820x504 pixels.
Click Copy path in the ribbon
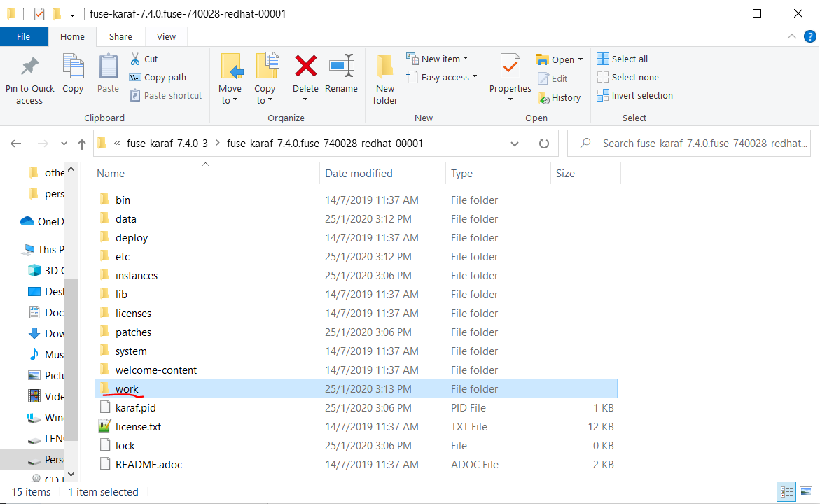pos(158,78)
